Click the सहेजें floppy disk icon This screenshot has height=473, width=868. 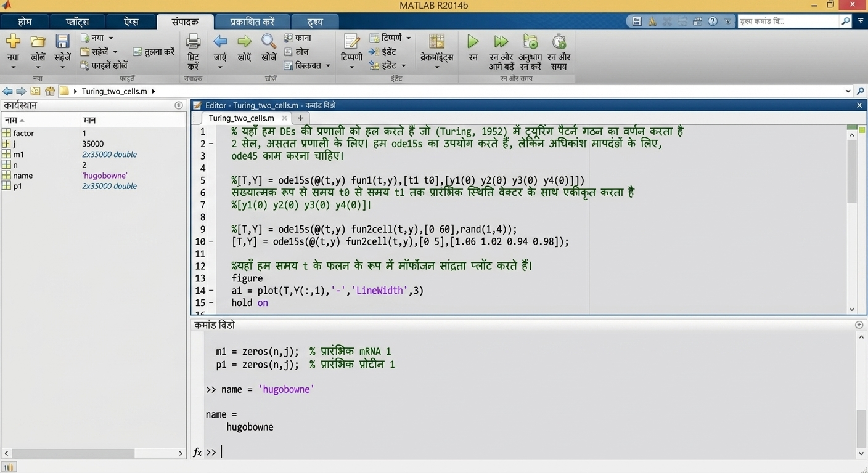pyautogui.click(x=62, y=41)
